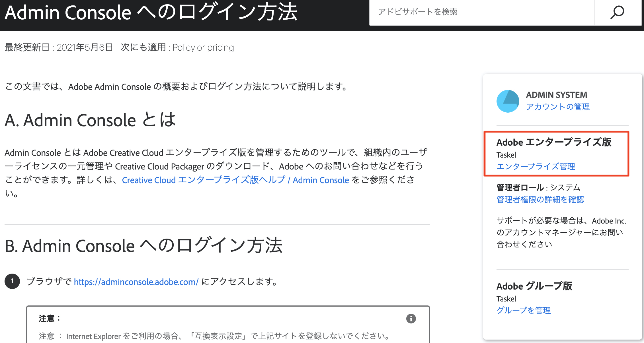Image resolution: width=644 pixels, height=343 pixels.
Task: Click the magnifying glass search icon
Action: tap(617, 13)
